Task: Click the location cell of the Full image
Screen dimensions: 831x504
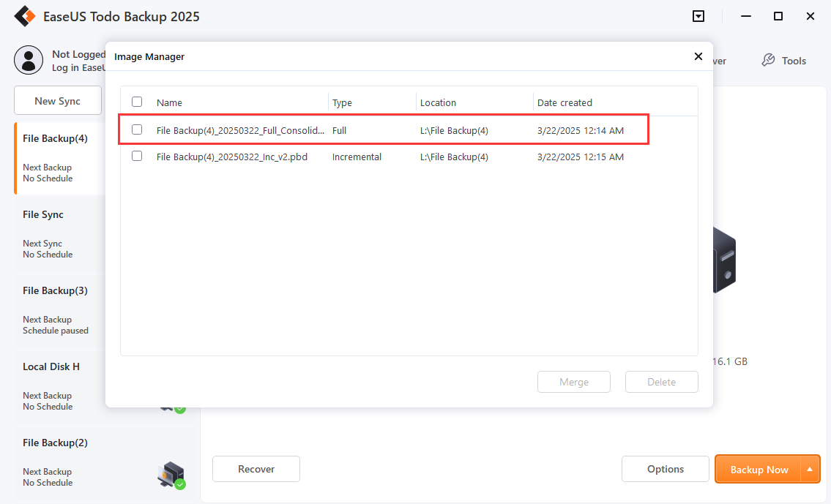Action: point(454,130)
